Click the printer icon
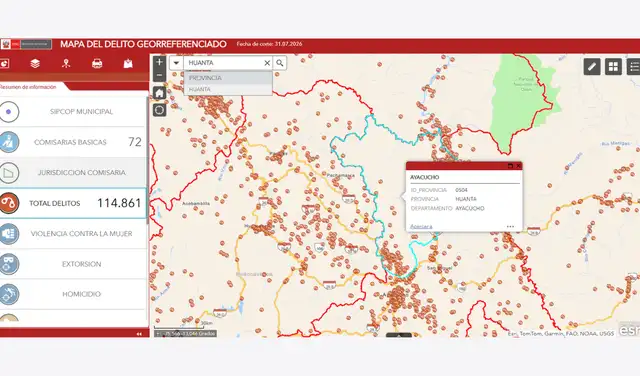 click(97, 63)
